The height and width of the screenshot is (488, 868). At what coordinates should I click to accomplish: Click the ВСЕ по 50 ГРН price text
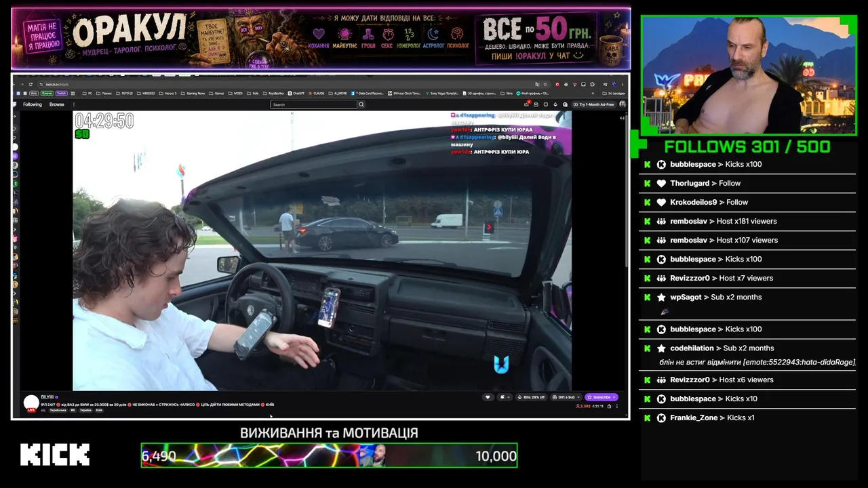537,28
